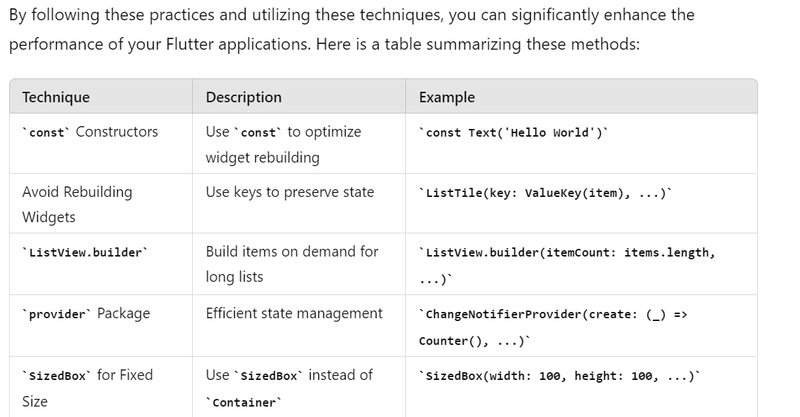The image size is (800, 417).
Task: Click the ListView.builder itemCount code example
Action: pos(566,265)
